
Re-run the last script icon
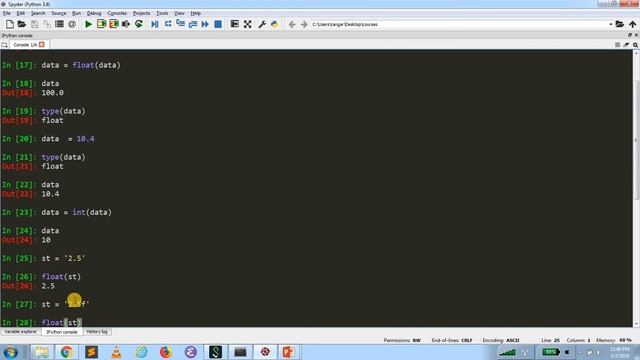click(x=139, y=24)
